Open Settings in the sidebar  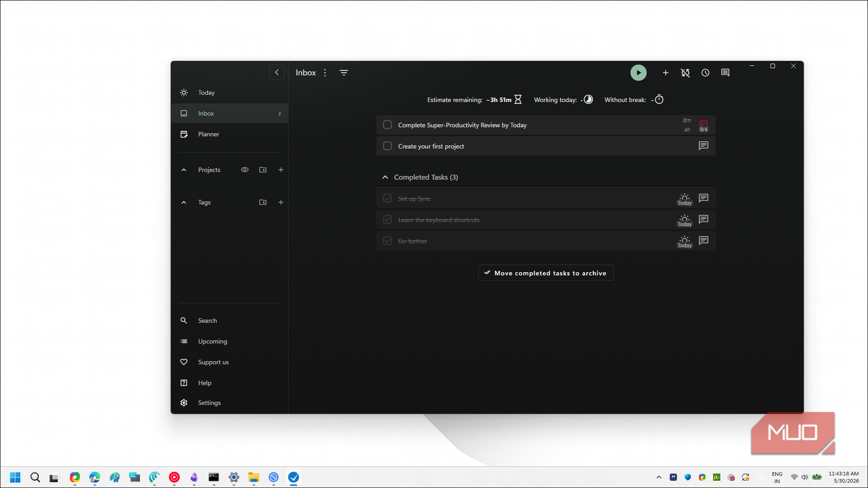[229, 403]
